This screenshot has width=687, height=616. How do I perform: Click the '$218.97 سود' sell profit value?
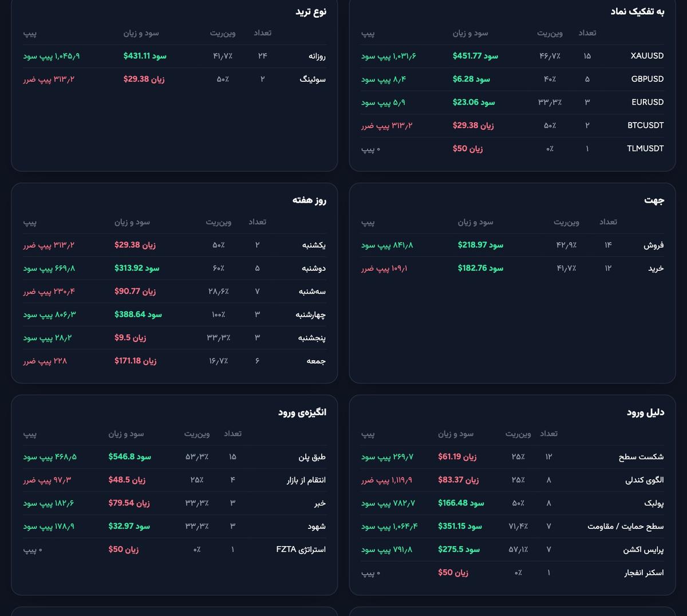(x=480, y=245)
